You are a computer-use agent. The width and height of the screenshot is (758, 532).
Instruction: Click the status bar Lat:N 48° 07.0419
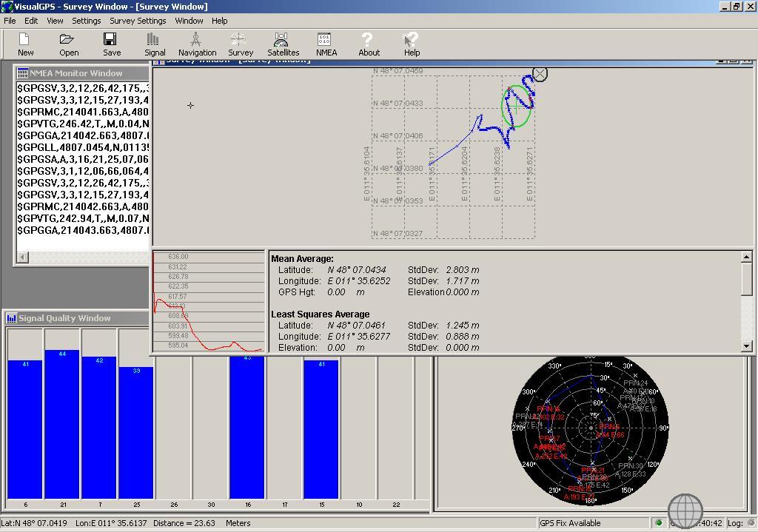click(x=34, y=523)
